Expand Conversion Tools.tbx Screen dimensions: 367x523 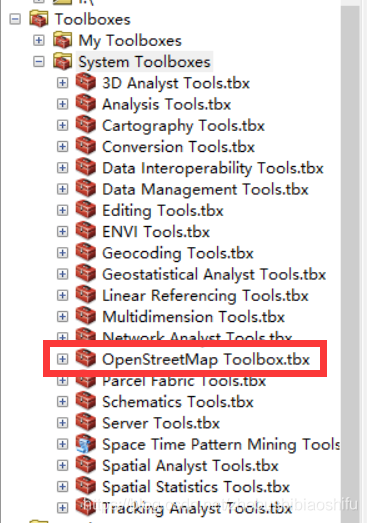pyautogui.click(x=62, y=146)
